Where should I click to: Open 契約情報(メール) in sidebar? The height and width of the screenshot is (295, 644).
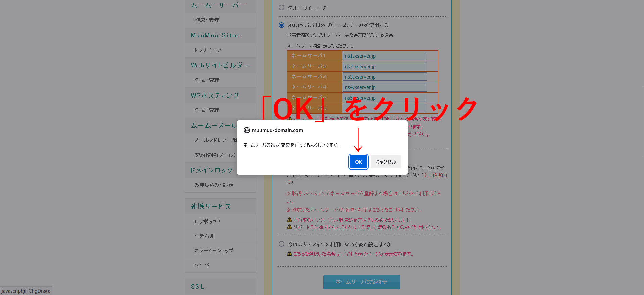(215, 155)
